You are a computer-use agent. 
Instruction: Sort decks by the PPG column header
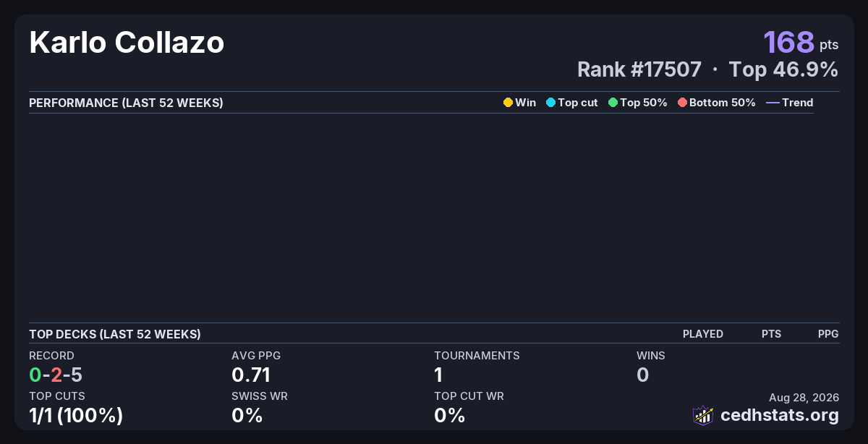click(x=828, y=334)
